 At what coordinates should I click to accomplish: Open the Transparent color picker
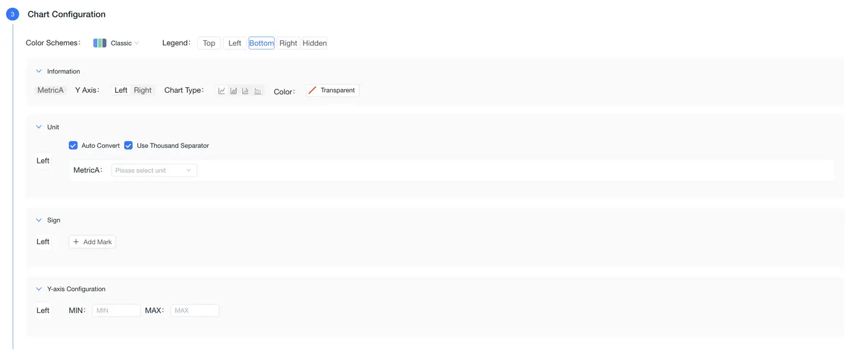[x=332, y=90]
